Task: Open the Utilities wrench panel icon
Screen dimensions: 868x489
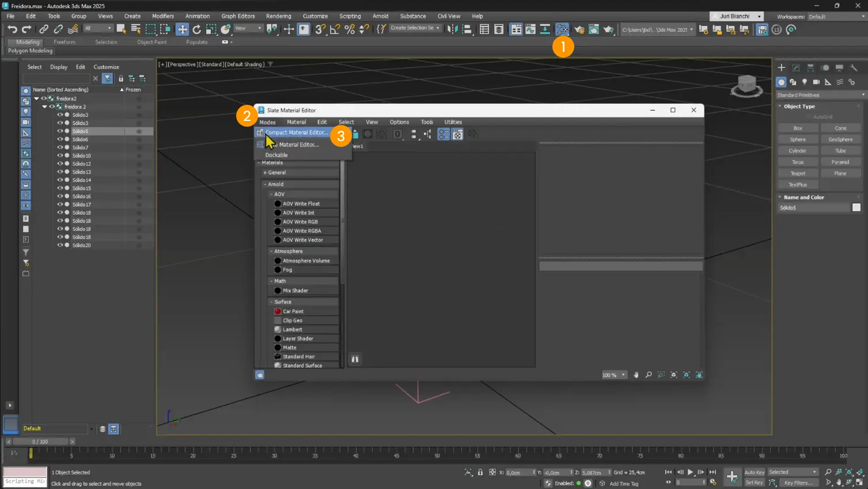Action: click(854, 68)
